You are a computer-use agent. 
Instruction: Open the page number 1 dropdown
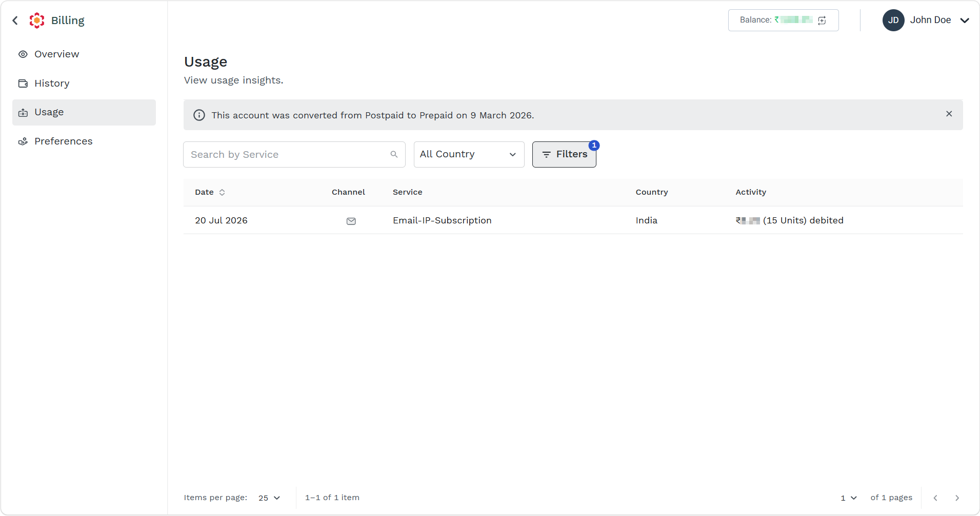point(849,498)
